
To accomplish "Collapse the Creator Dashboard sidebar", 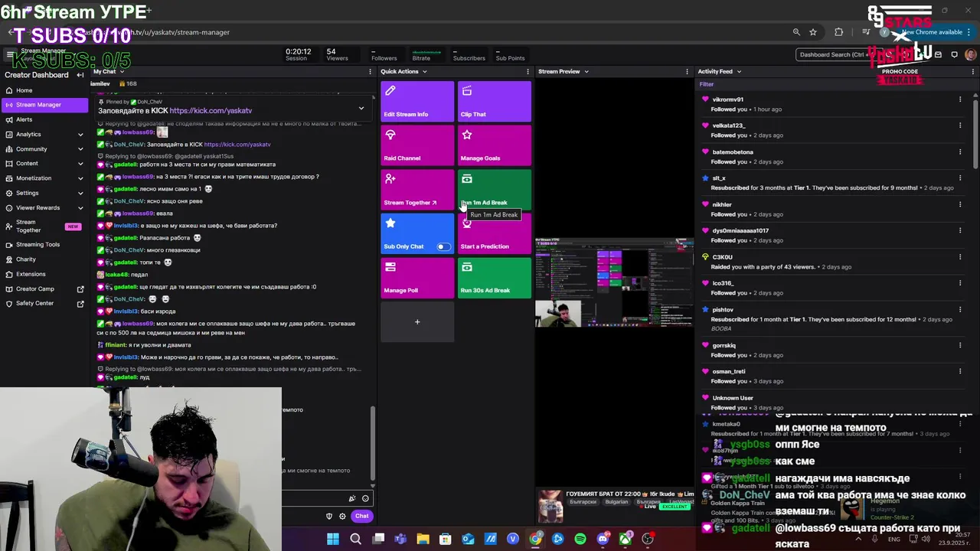I will 80,75.
